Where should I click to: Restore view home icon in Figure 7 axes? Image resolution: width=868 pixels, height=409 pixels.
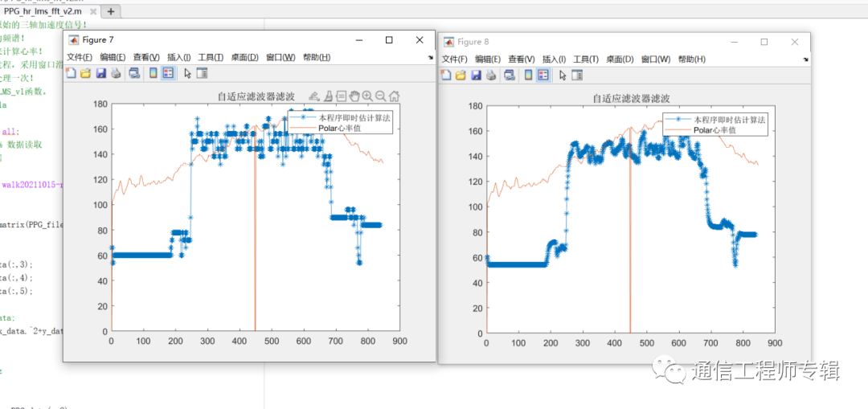(x=394, y=96)
